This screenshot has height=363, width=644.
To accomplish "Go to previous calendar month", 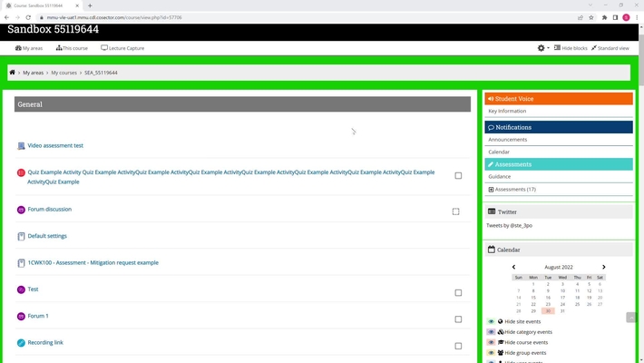I will [513, 268].
